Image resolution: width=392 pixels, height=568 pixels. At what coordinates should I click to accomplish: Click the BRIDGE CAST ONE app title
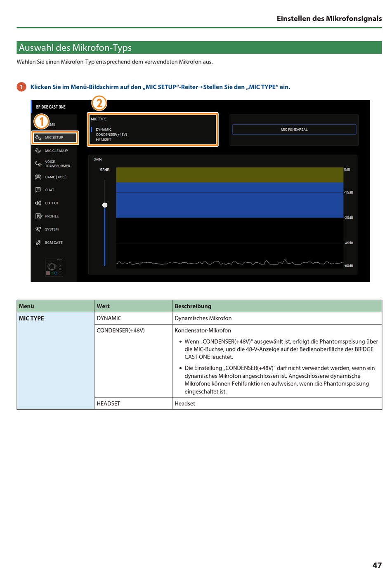click(51, 107)
